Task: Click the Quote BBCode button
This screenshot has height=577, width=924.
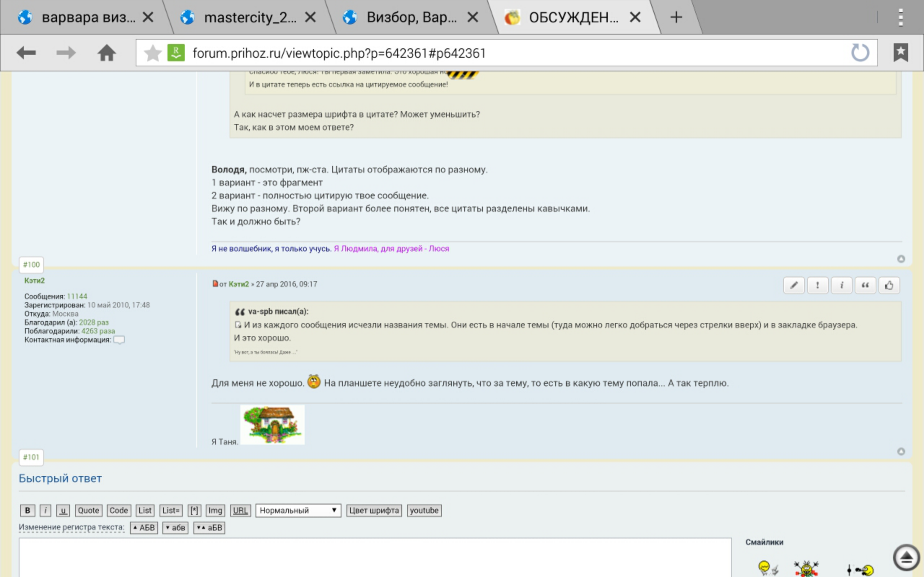Action: point(88,510)
